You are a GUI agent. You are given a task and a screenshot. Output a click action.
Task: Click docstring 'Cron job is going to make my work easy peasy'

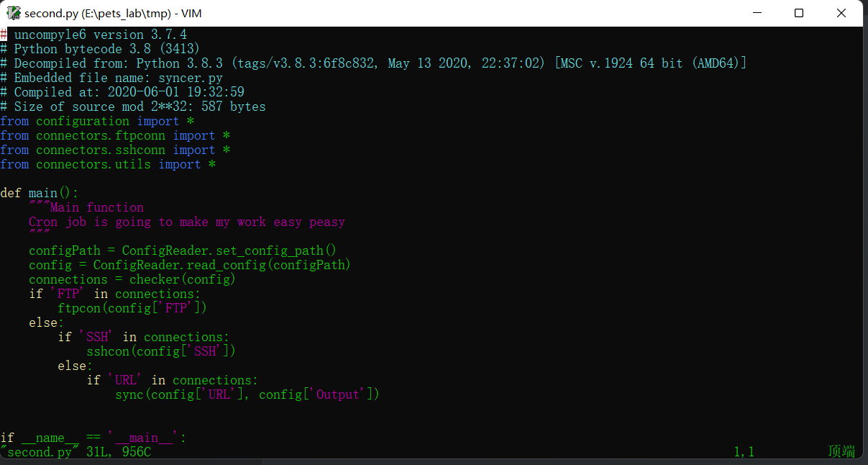[187, 222]
